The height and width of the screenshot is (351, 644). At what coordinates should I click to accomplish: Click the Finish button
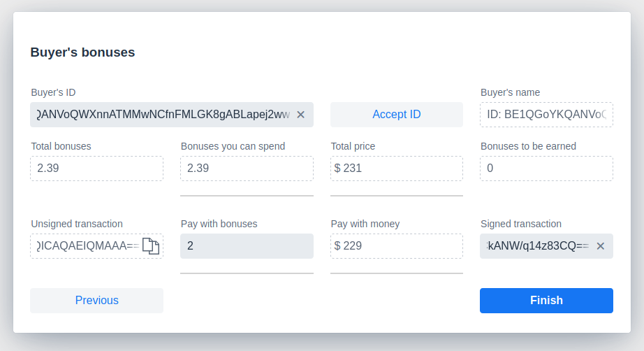(x=546, y=301)
